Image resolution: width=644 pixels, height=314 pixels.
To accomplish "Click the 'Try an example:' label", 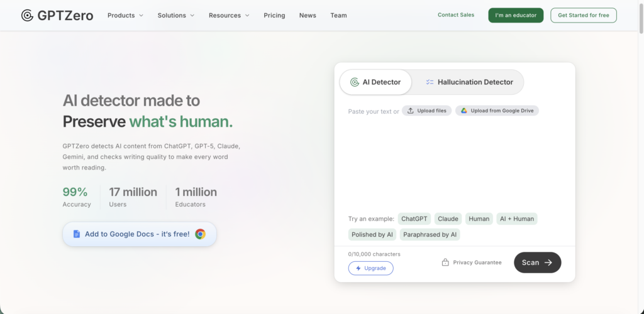I will pyautogui.click(x=371, y=219).
